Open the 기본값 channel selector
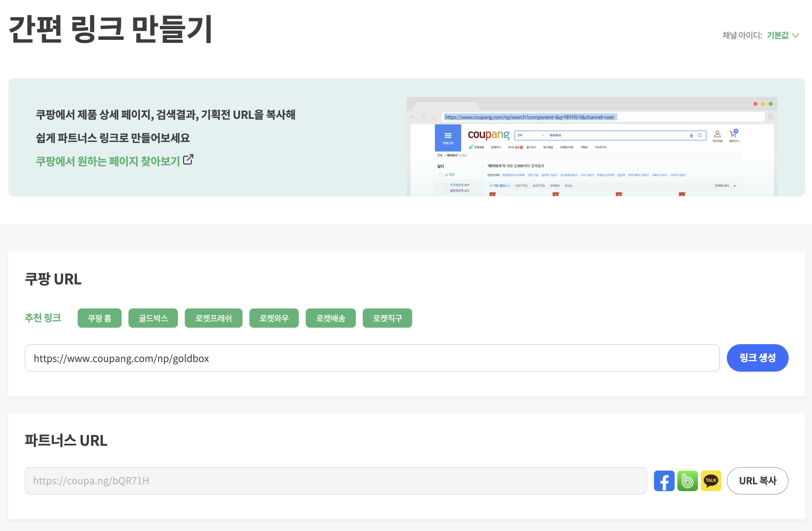 pyautogui.click(x=778, y=35)
